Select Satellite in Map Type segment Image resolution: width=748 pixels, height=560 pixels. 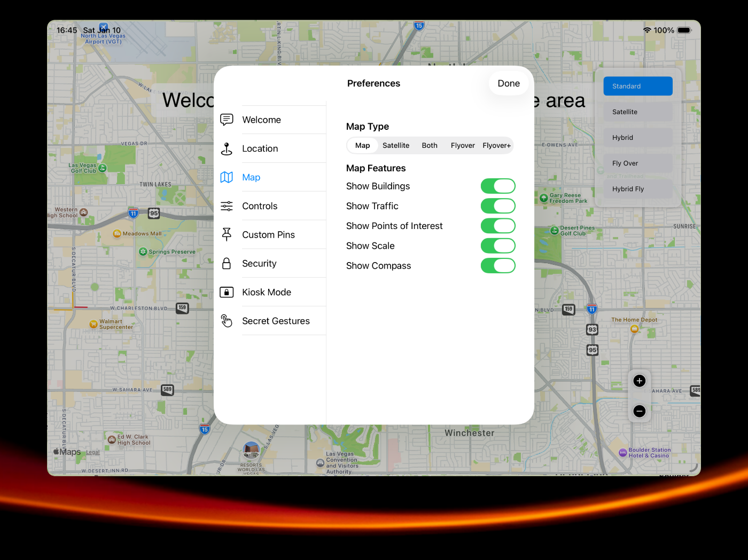395,145
